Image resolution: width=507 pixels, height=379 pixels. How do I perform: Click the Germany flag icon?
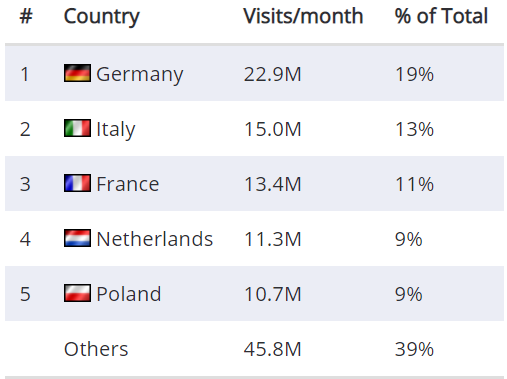(77, 73)
